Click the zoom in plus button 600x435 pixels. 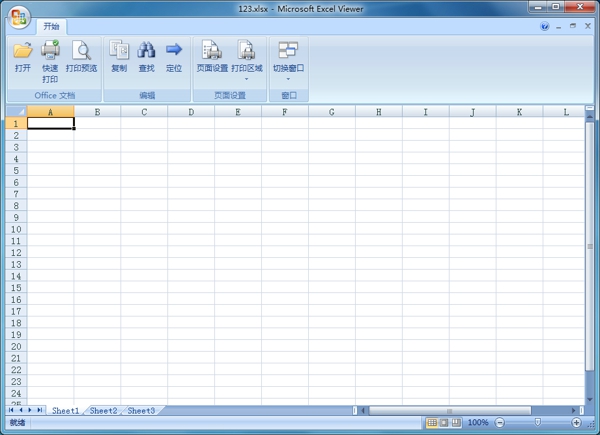[575, 423]
